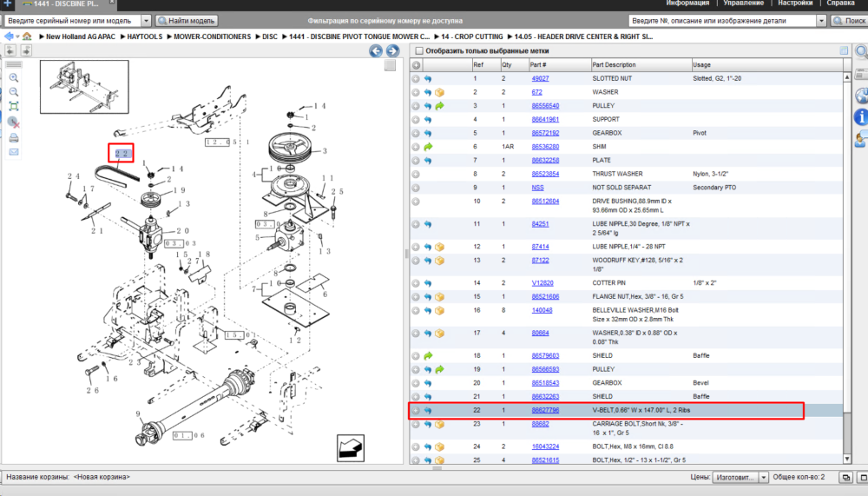
Task: Click green arrow in PULLEY 86566593 row
Action: (x=439, y=370)
